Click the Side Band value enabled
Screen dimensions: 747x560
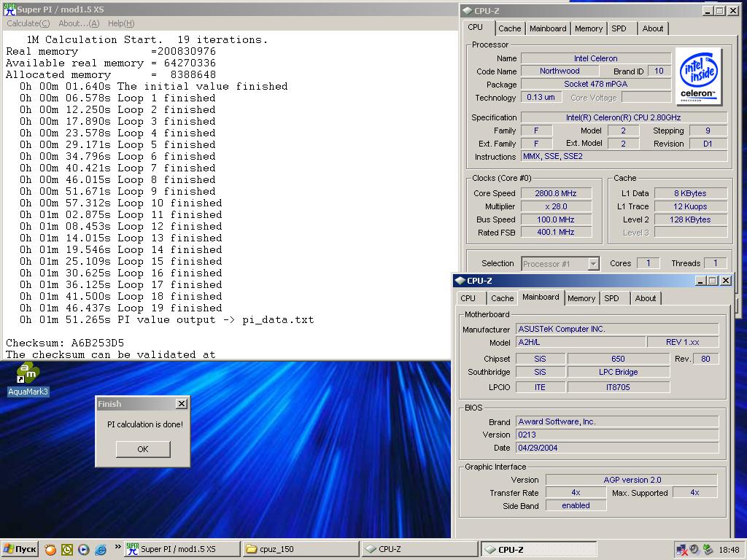point(576,506)
